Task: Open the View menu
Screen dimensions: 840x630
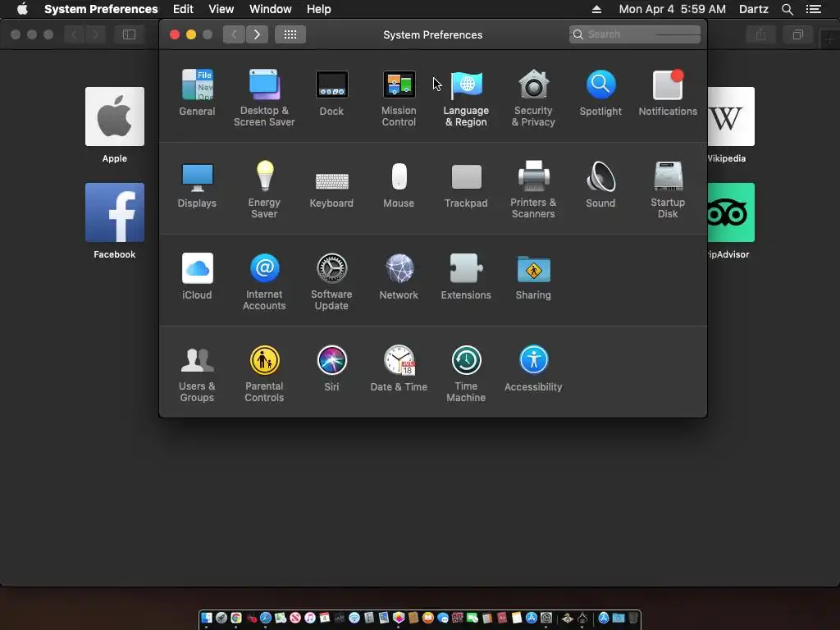Action: point(221,9)
